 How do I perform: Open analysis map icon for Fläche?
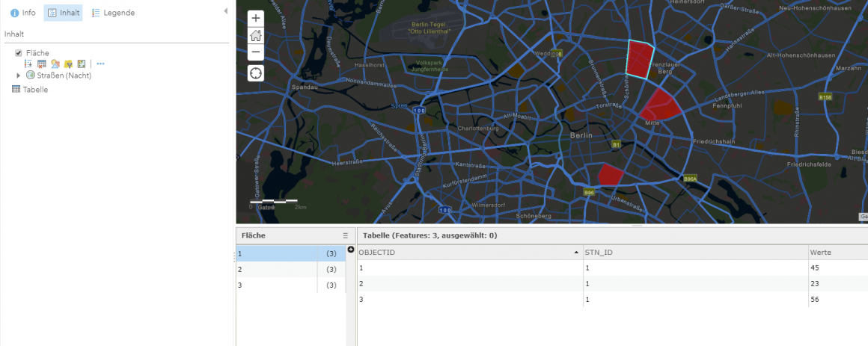pos(82,64)
